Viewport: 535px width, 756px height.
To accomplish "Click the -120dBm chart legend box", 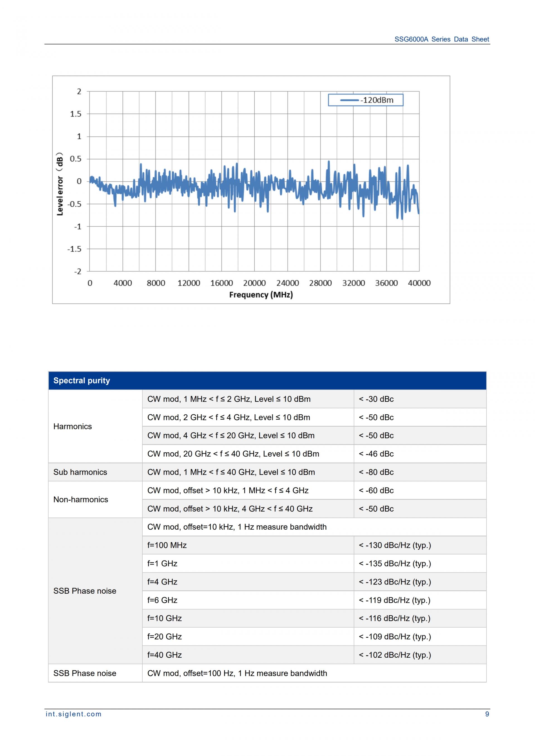I will (366, 100).
